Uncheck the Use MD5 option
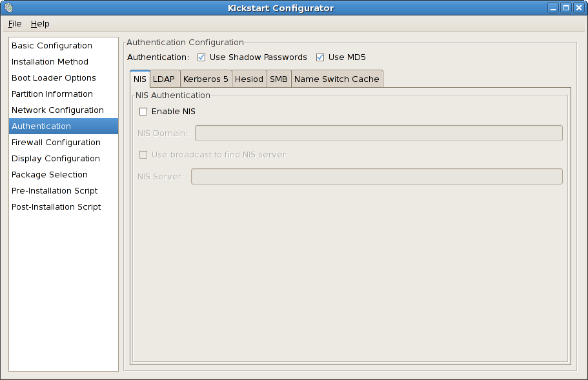The image size is (588, 380). click(x=320, y=57)
